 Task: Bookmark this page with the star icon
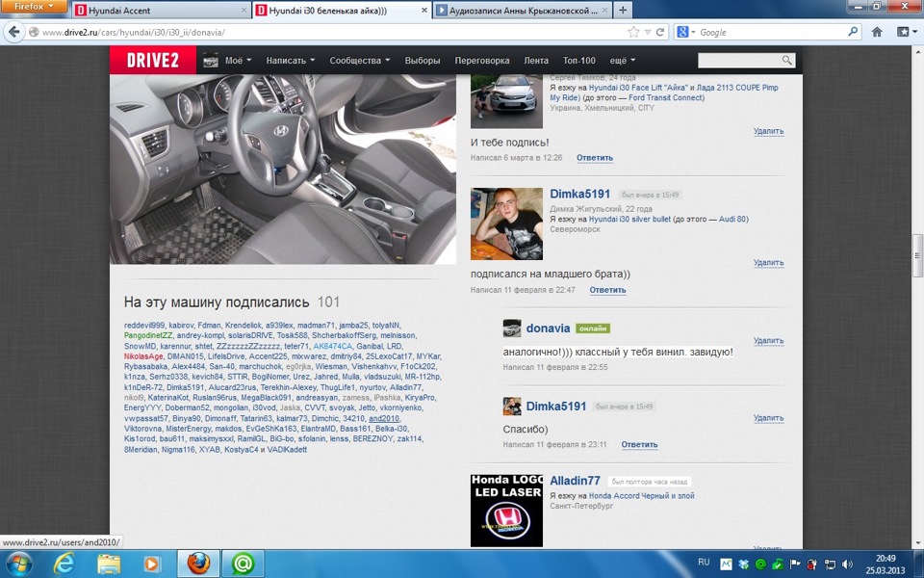633,32
